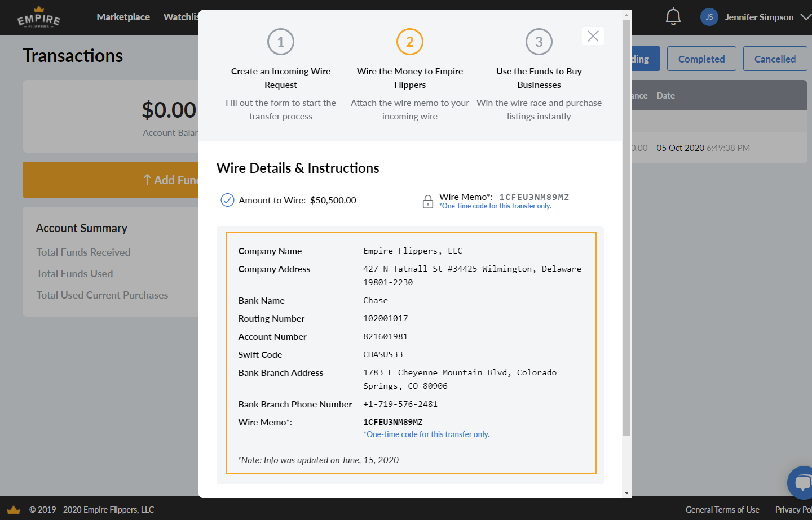Click the Add Funds button

pyautogui.click(x=111, y=180)
